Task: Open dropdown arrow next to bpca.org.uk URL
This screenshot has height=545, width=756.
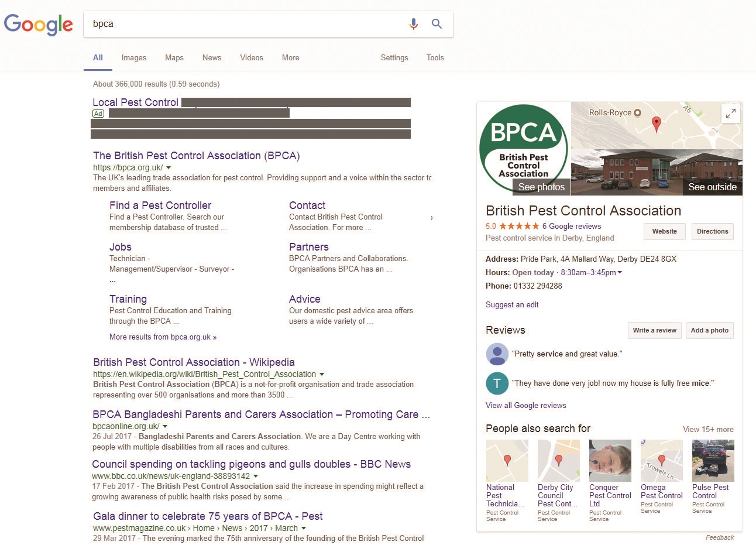Action: (x=169, y=168)
